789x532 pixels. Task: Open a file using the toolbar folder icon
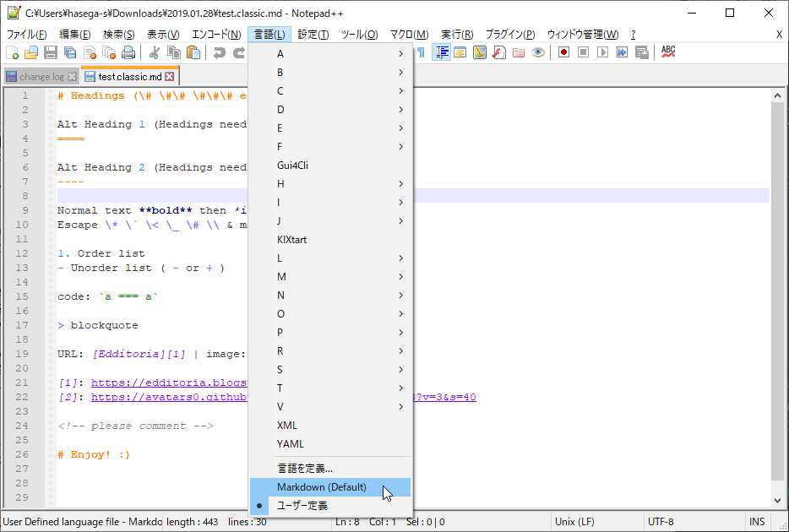32,52
